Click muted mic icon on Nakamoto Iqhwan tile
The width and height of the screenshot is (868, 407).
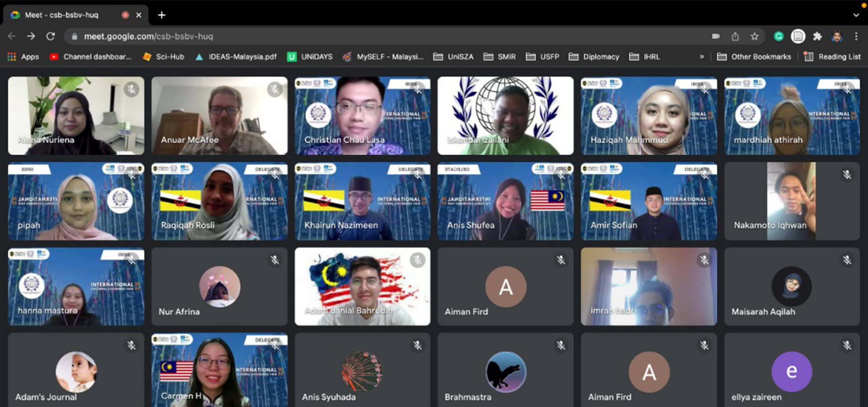tap(847, 175)
